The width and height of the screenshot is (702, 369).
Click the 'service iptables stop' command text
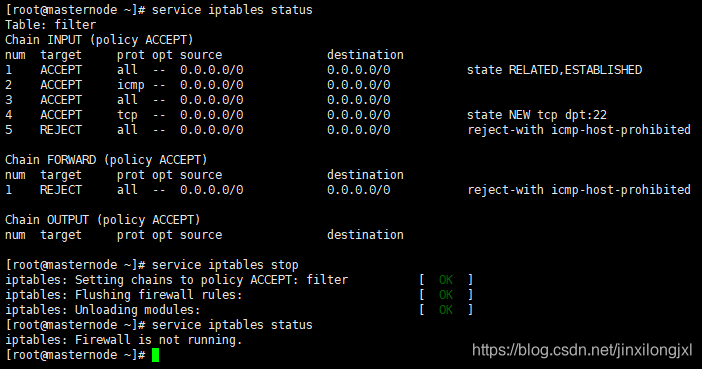[x=225, y=265]
